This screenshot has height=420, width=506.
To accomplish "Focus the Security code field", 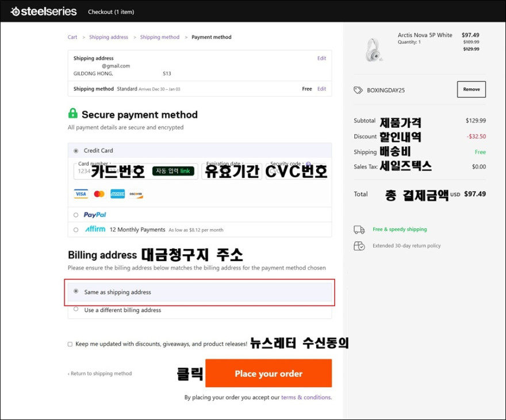I will [x=297, y=171].
